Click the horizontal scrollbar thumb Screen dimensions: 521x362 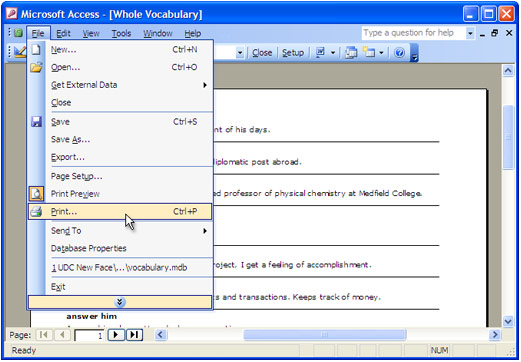pyautogui.click(x=325, y=334)
